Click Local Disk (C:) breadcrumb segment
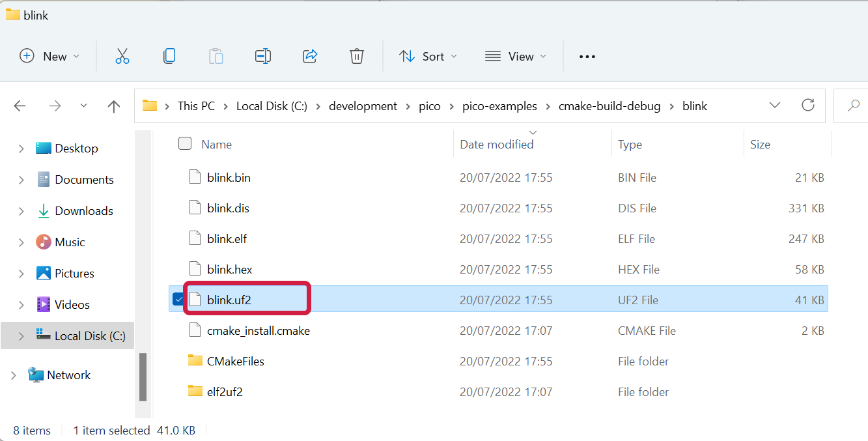This screenshot has height=441, width=868. point(272,106)
